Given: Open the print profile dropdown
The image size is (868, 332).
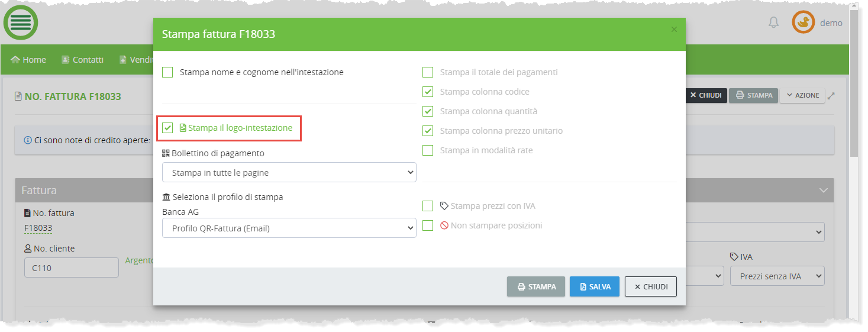Looking at the screenshot, I should pos(289,228).
